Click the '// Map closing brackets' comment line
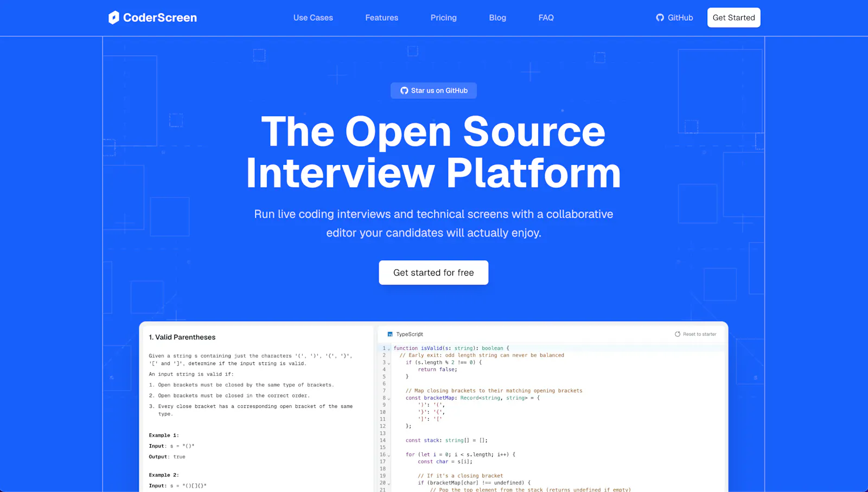This screenshot has width=868, height=492. click(x=494, y=391)
